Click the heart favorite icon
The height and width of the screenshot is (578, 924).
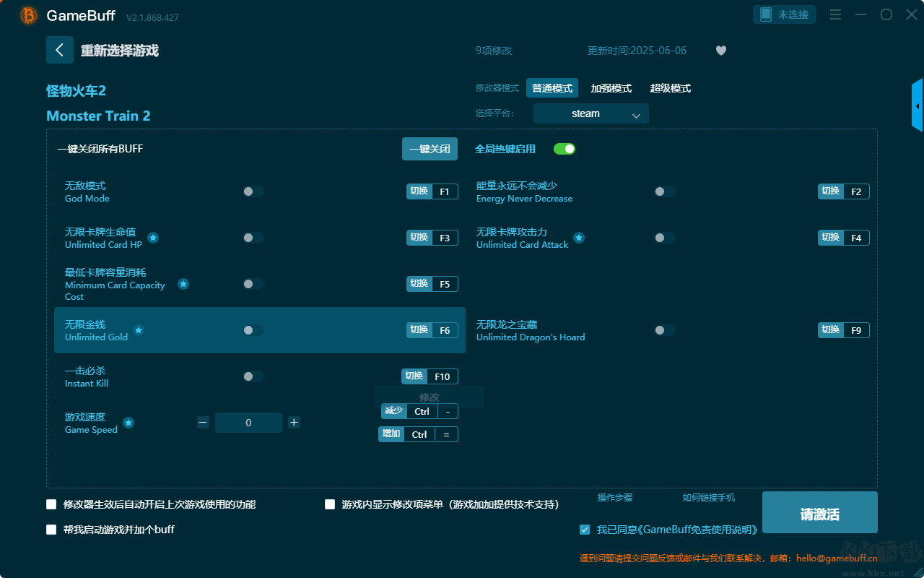click(721, 51)
